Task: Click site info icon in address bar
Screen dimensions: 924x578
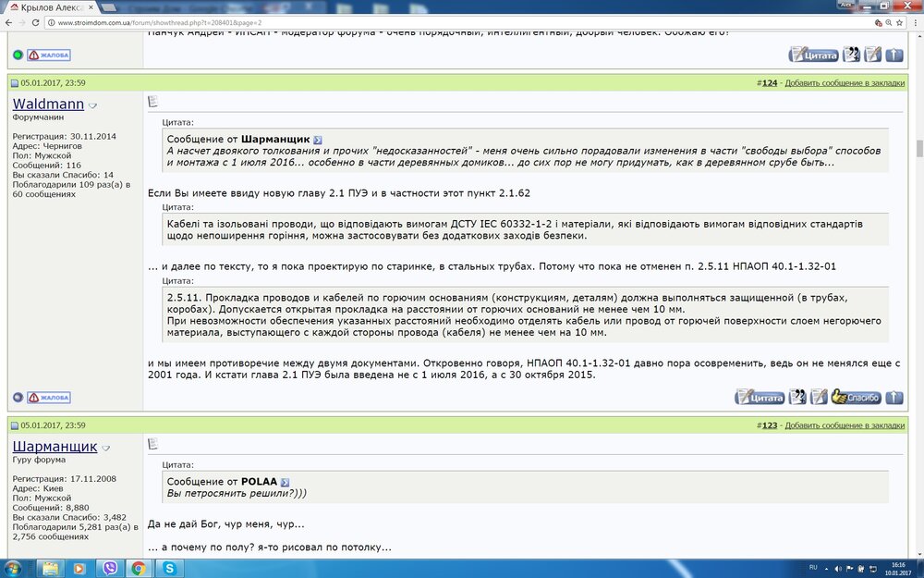Action: (x=51, y=22)
